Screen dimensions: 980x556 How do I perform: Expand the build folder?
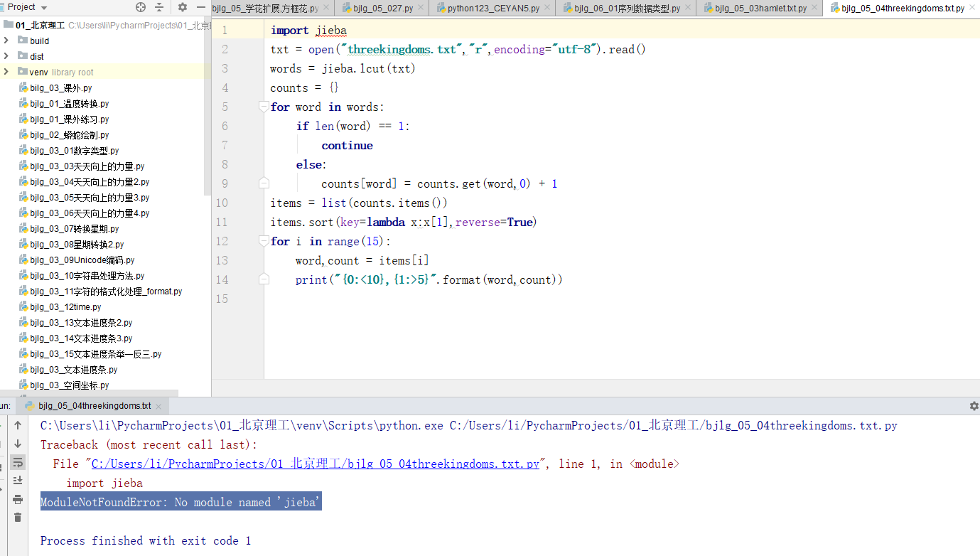pyautogui.click(x=6, y=41)
